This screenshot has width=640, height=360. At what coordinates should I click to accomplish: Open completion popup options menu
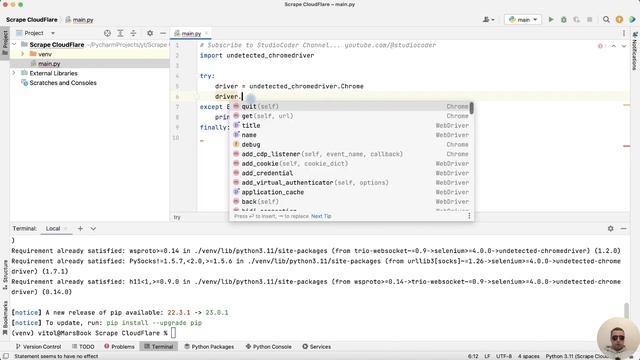(x=469, y=216)
